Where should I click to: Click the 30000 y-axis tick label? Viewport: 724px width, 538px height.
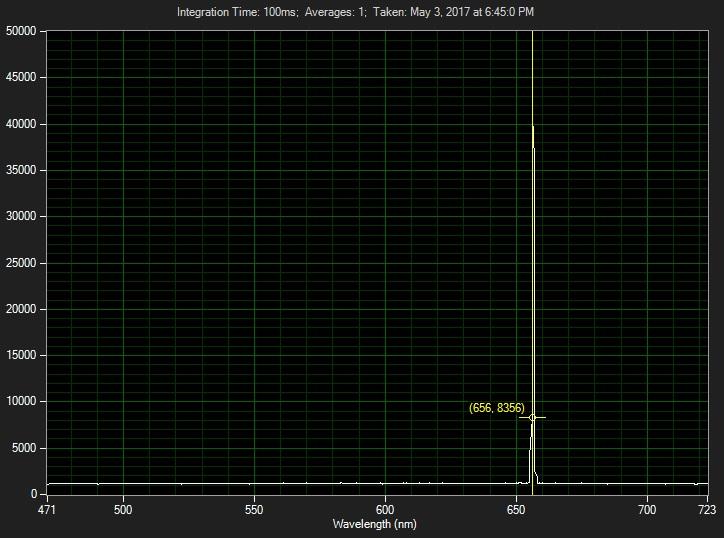click(x=21, y=216)
